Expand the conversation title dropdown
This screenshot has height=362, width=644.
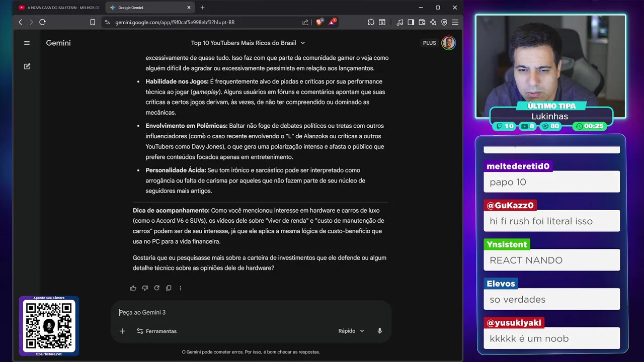(x=302, y=43)
